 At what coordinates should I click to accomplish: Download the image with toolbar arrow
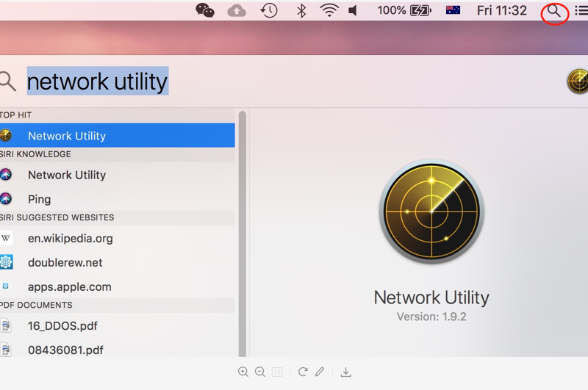pos(345,372)
